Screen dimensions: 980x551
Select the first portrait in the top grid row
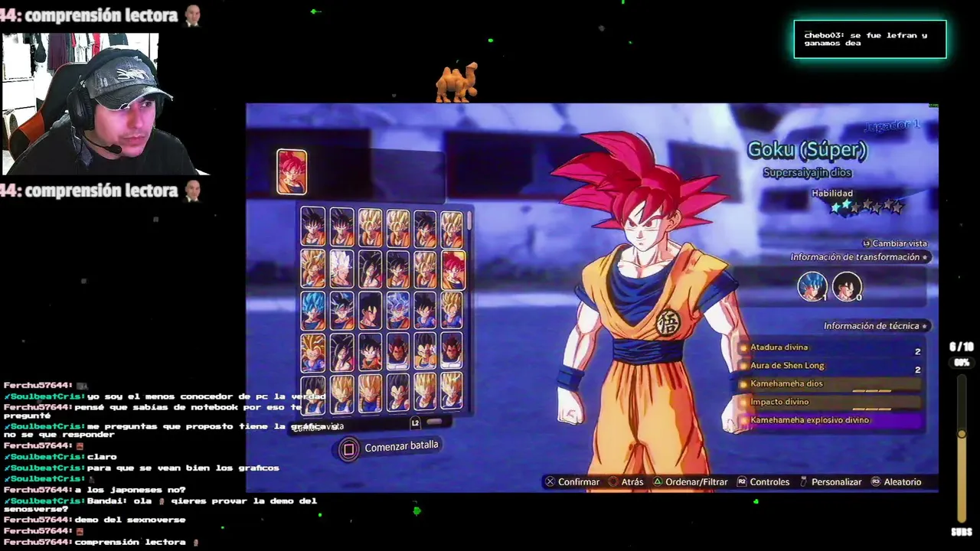click(313, 227)
